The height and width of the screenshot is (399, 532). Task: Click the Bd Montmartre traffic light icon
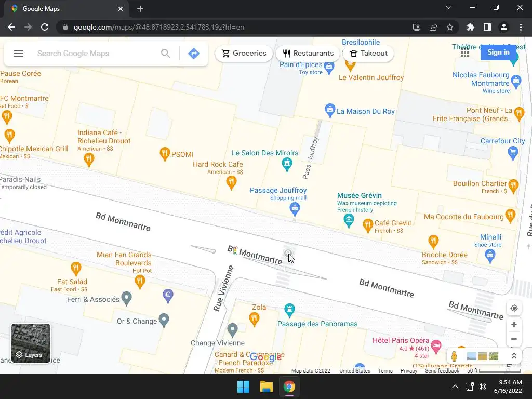(235, 251)
